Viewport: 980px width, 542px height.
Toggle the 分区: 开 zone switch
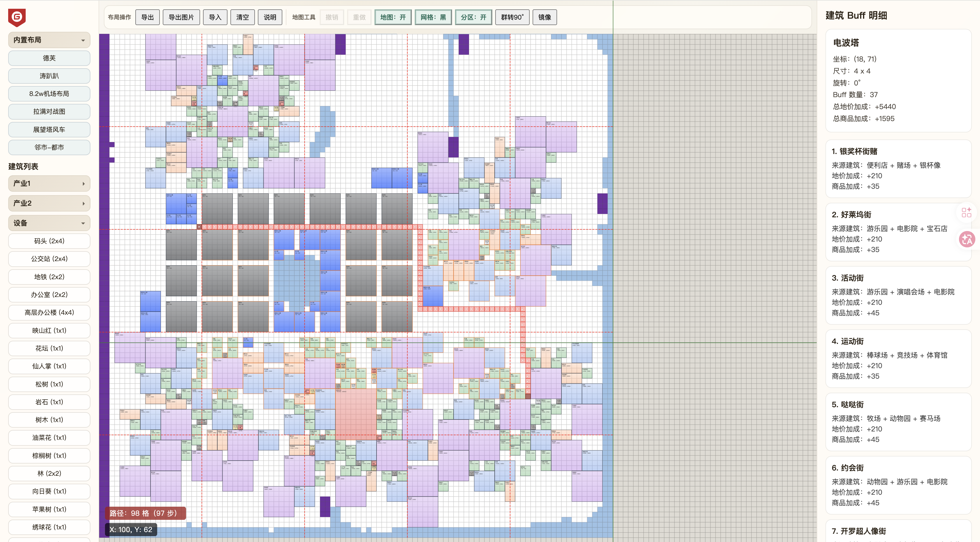point(473,17)
